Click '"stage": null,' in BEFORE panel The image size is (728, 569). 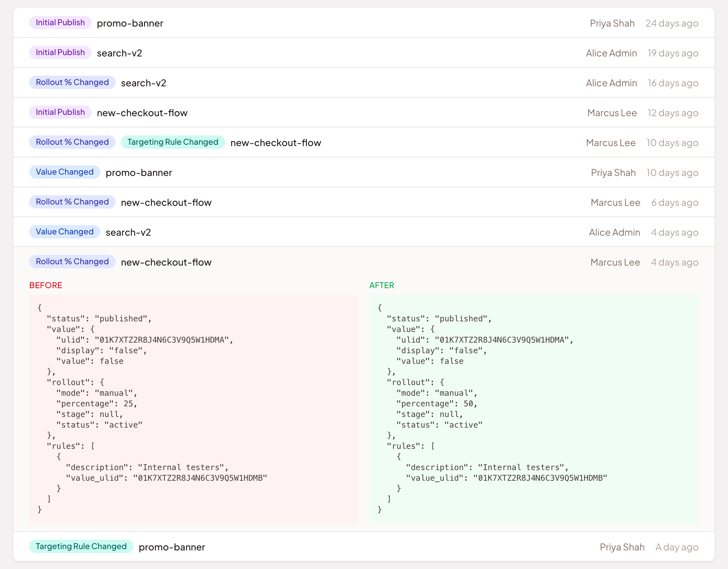(x=90, y=414)
